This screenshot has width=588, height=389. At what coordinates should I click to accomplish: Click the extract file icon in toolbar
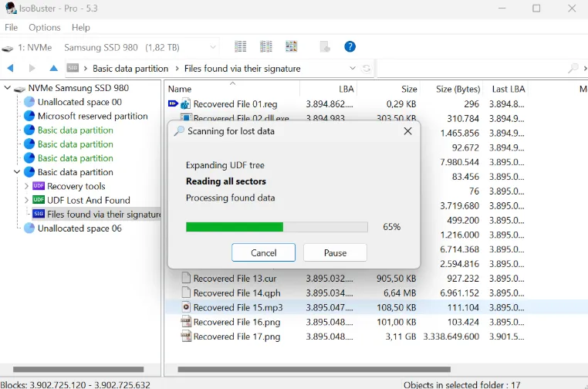pos(325,47)
